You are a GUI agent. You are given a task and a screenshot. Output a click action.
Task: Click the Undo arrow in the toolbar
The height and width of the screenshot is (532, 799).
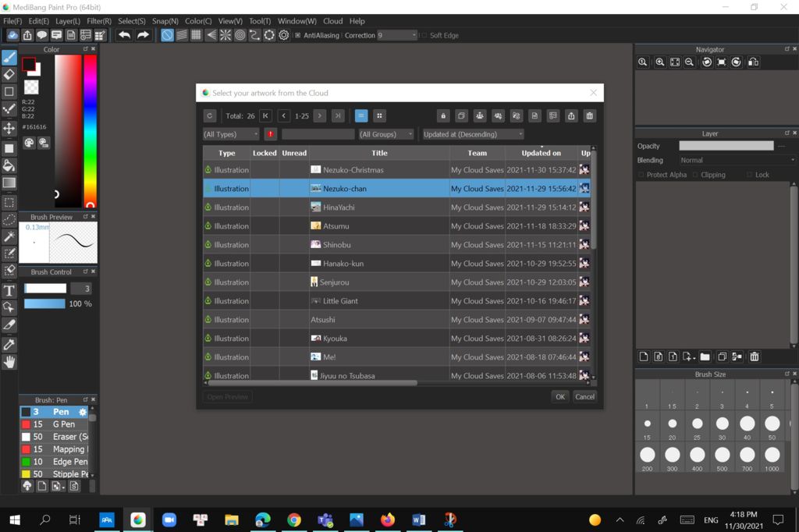click(124, 35)
